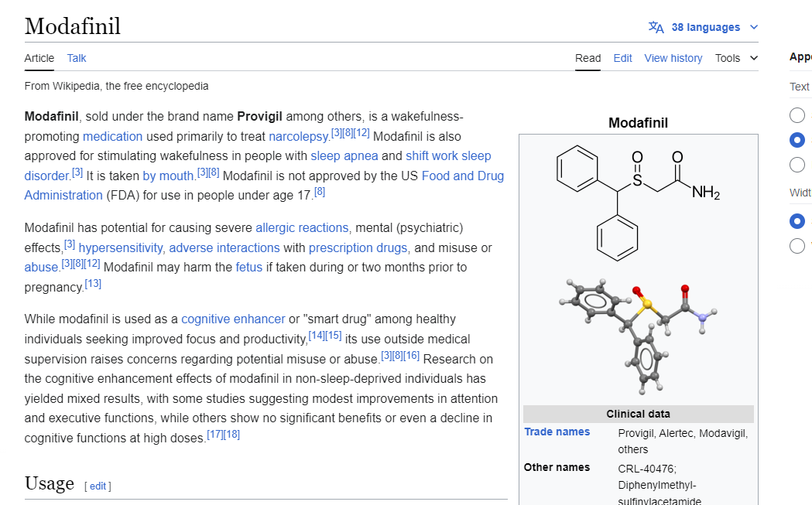Jump to citation [18]
812x505 pixels.
tap(231, 434)
